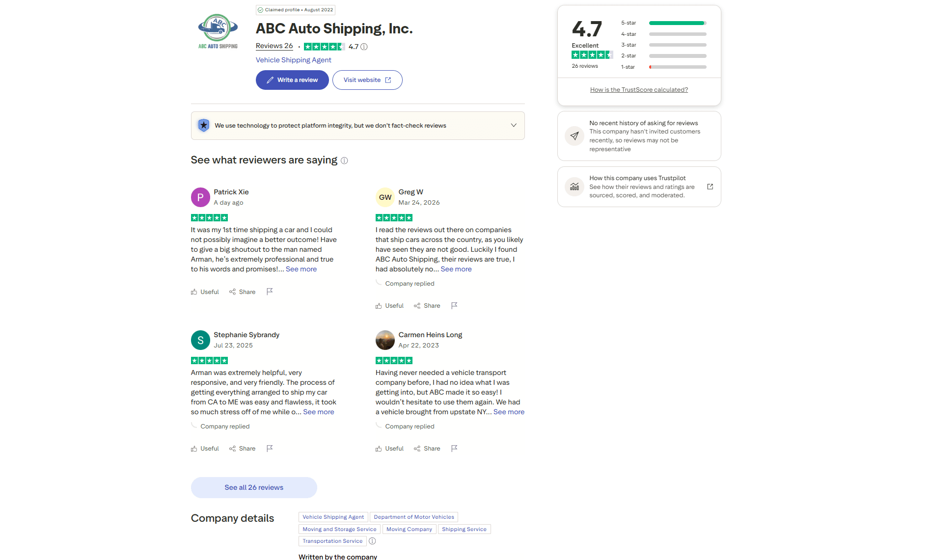Viewport: 931px width, 560px height.
Task: Click Greg W's GW avatar
Action: tap(385, 197)
